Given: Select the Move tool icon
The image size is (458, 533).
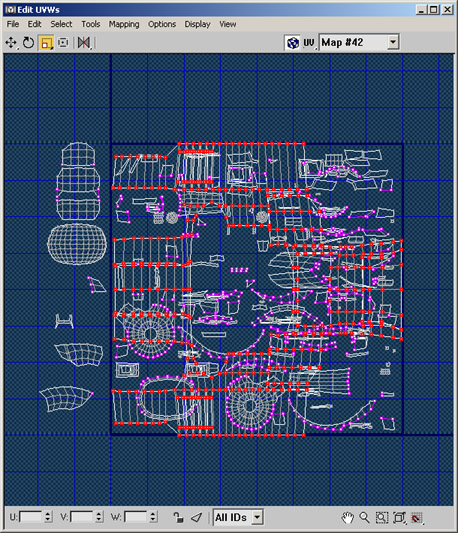Looking at the screenshot, I should (11, 43).
